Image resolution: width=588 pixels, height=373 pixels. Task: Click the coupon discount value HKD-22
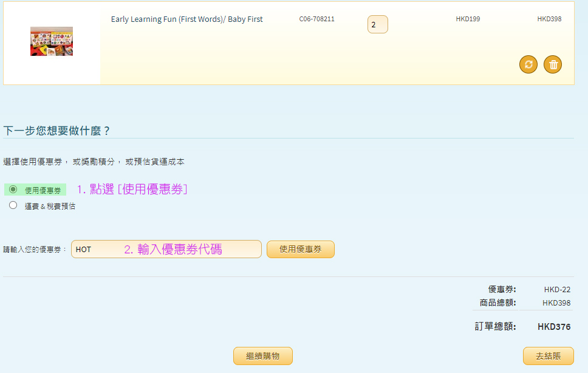coord(557,290)
